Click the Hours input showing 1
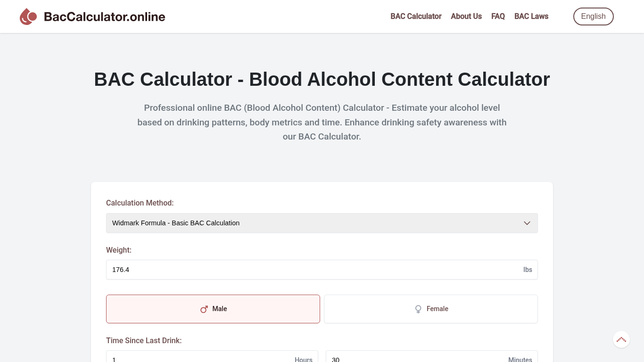644x362 pixels. (x=198, y=359)
